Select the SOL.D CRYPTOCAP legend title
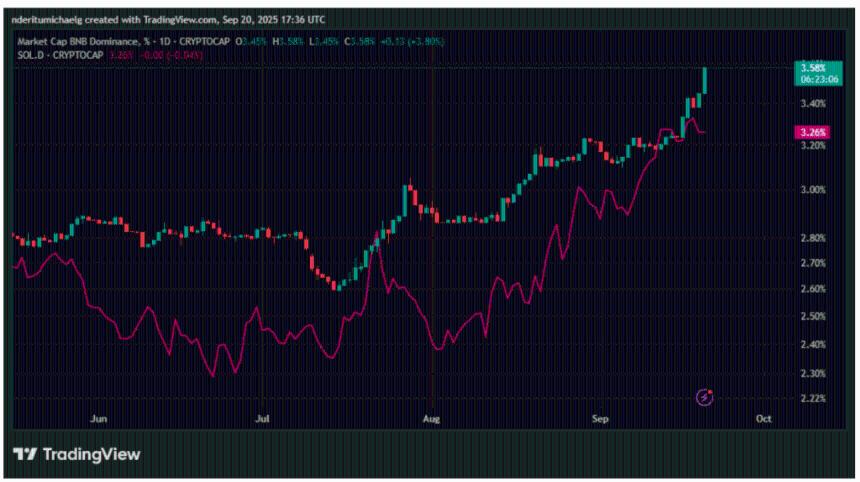The image size is (860, 482). (x=59, y=54)
